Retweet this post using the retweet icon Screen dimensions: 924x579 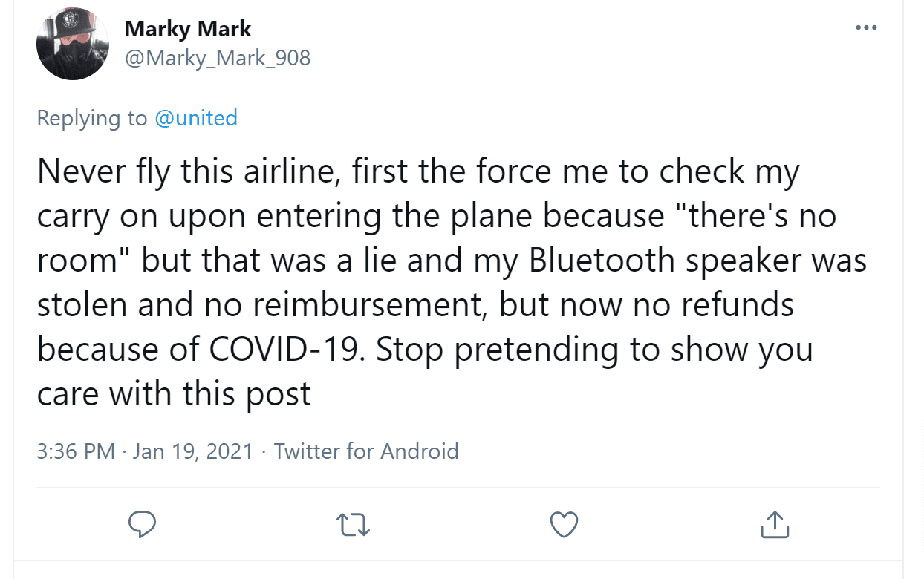point(353,525)
